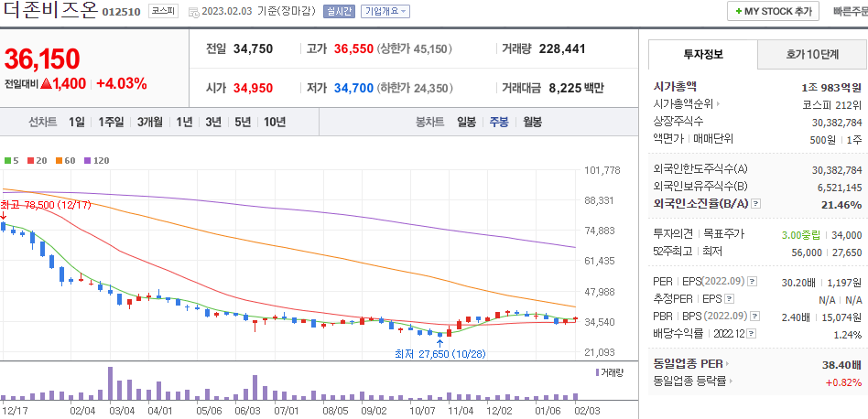Click the 상장주식수 value 30,382,784
Image resolution: width=868 pixels, height=419 pixels.
pyautogui.click(x=837, y=123)
